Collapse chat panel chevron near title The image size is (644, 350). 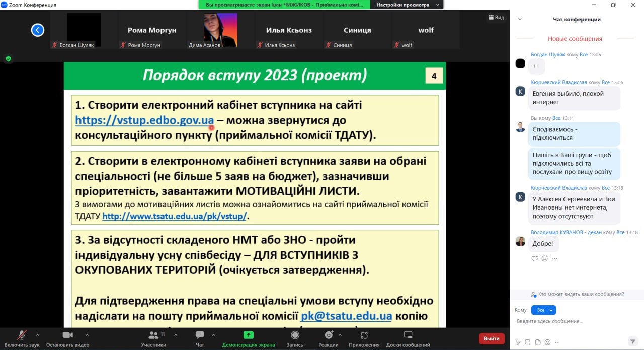coord(520,19)
